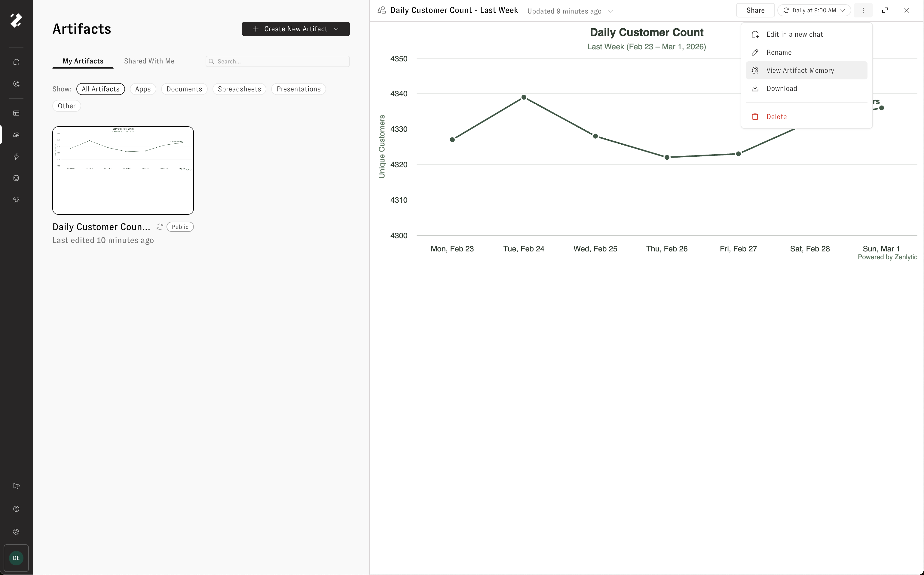Open settings gear in sidebar
The height and width of the screenshot is (575, 924).
pos(16,532)
